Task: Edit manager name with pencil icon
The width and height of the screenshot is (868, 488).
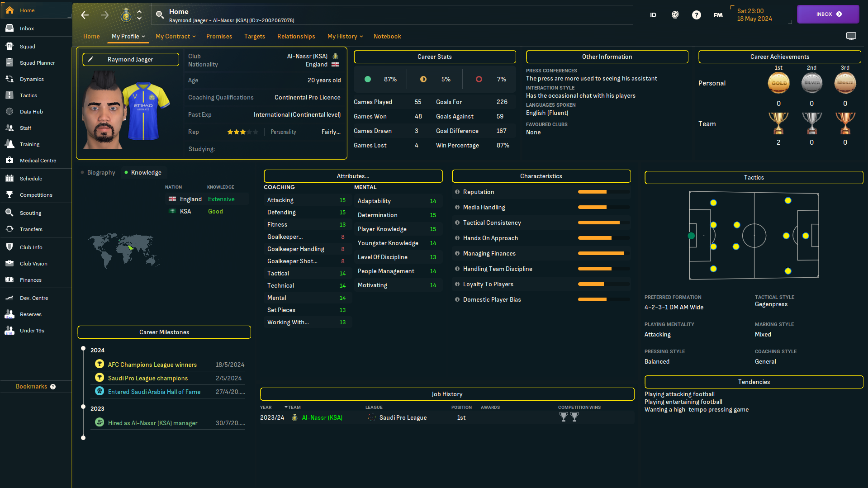Action: point(90,59)
